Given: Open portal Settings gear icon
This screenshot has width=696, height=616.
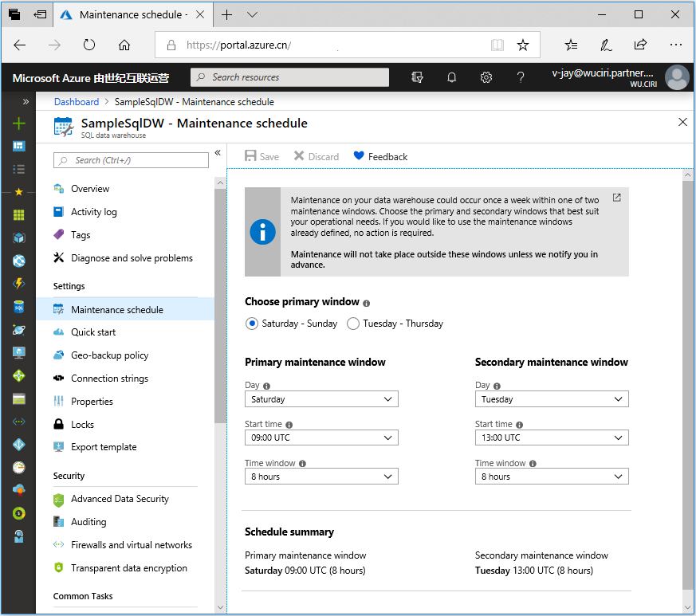Looking at the screenshot, I should coord(486,77).
